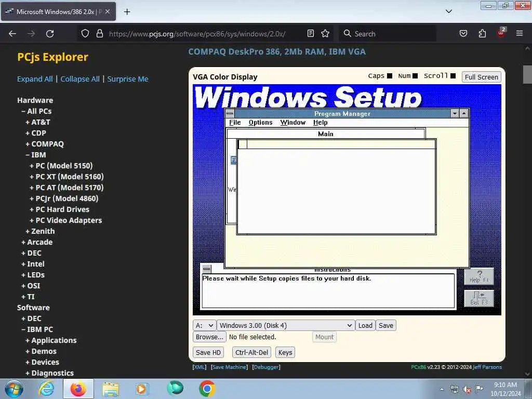Open the Pocket save icon

pyautogui.click(x=463, y=33)
